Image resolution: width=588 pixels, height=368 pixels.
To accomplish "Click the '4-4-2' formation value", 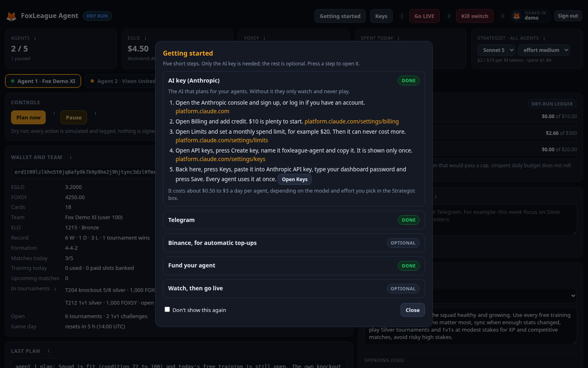I will click(x=71, y=248).
